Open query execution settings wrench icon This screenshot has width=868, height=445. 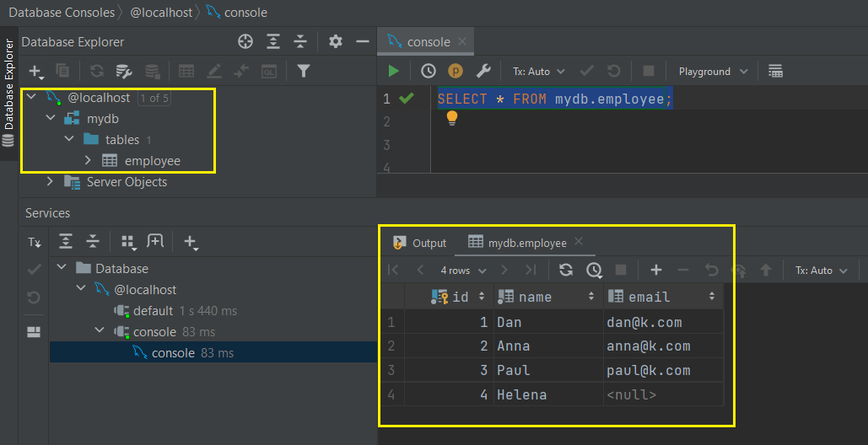[x=483, y=71]
